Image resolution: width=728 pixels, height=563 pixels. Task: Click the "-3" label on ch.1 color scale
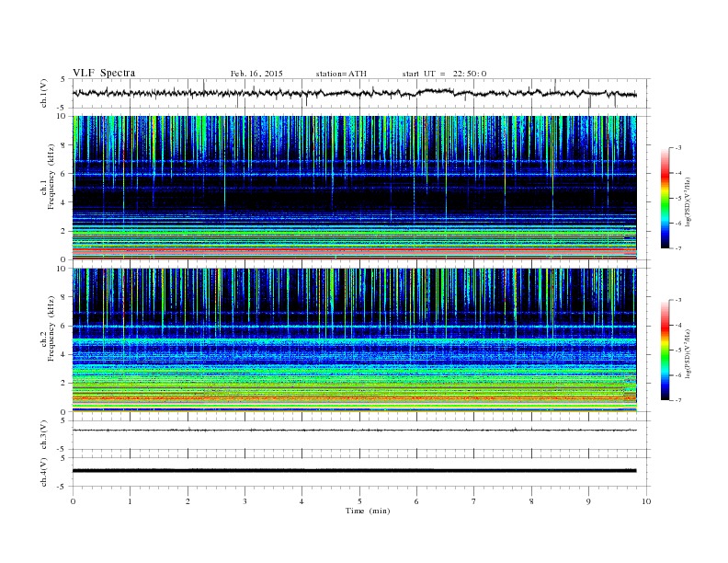tap(678, 148)
